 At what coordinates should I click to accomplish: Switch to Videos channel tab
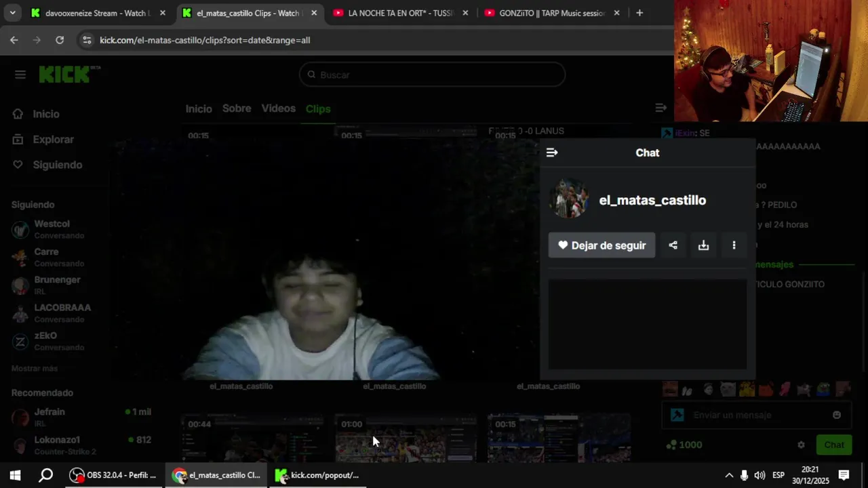[x=279, y=108]
